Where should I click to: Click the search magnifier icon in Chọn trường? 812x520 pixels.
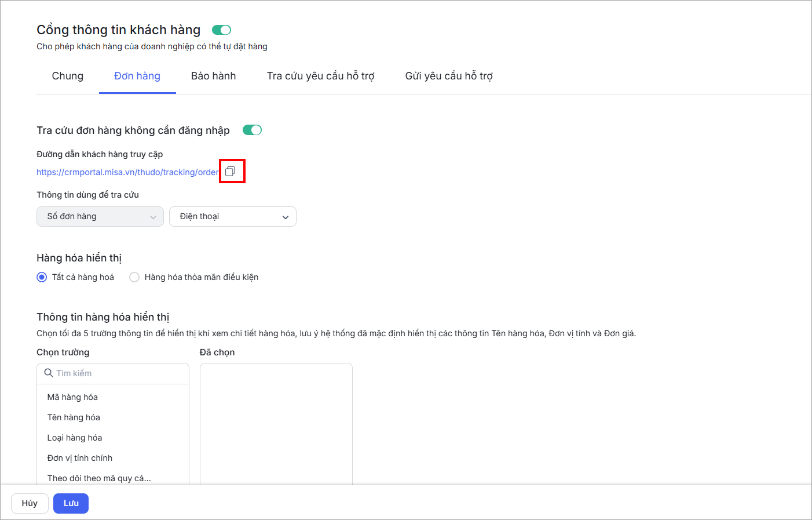pyautogui.click(x=49, y=373)
